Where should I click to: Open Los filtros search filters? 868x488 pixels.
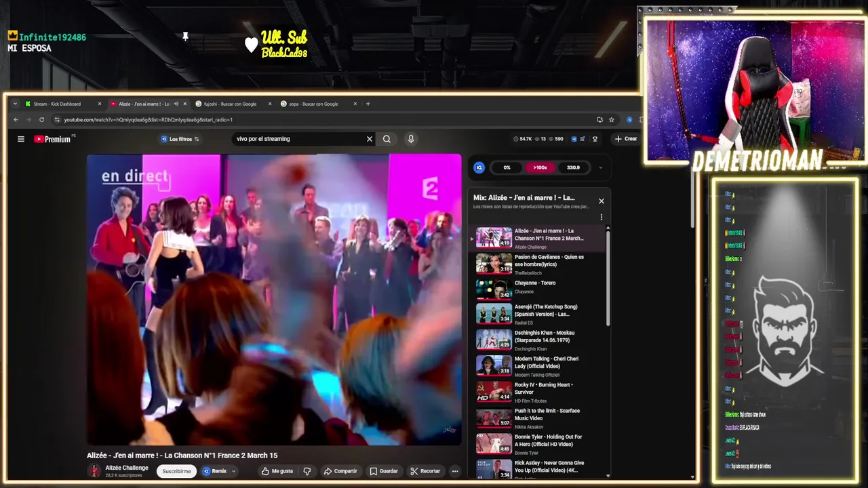tap(180, 139)
